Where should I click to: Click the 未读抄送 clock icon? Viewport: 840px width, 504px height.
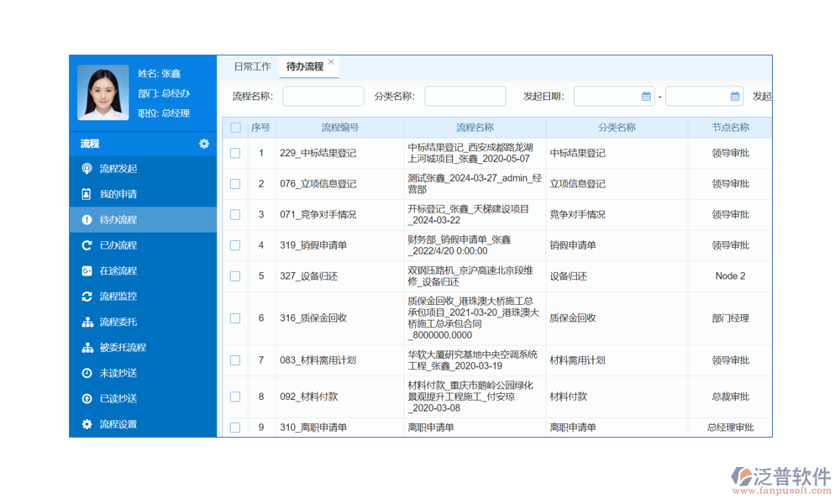point(87,373)
